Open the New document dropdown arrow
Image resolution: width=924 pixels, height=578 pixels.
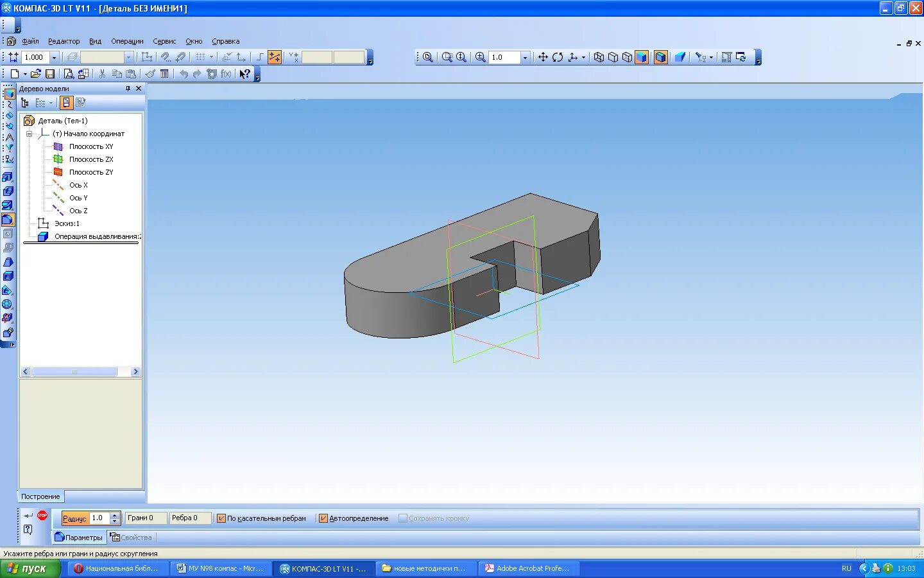[x=25, y=74]
